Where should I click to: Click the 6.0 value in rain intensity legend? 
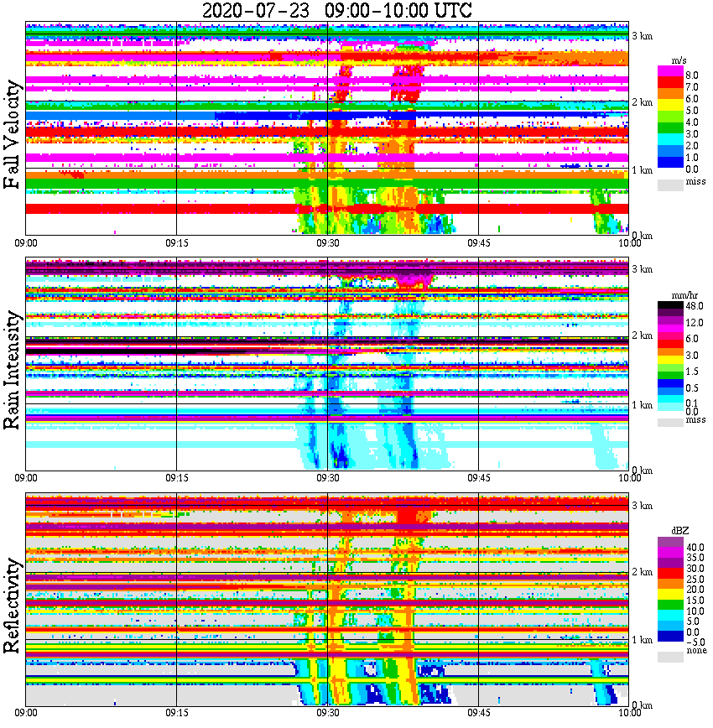(692, 339)
